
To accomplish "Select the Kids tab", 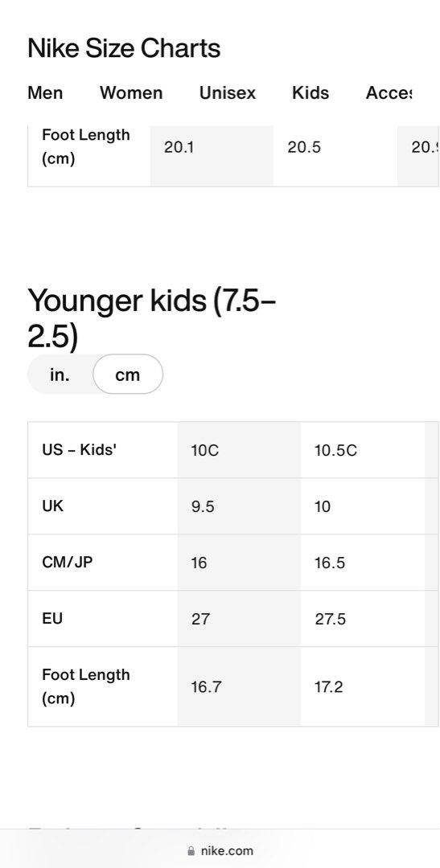I will pyautogui.click(x=310, y=93).
